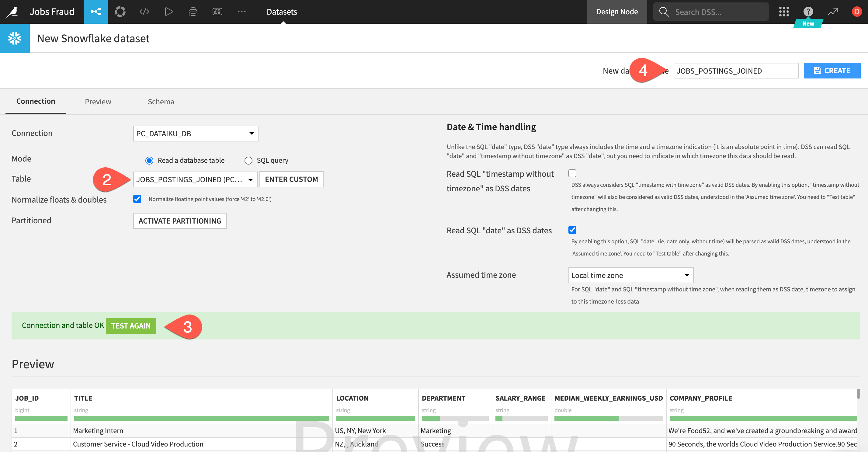Open the dashboards icon in navbar

[x=217, y=12]
